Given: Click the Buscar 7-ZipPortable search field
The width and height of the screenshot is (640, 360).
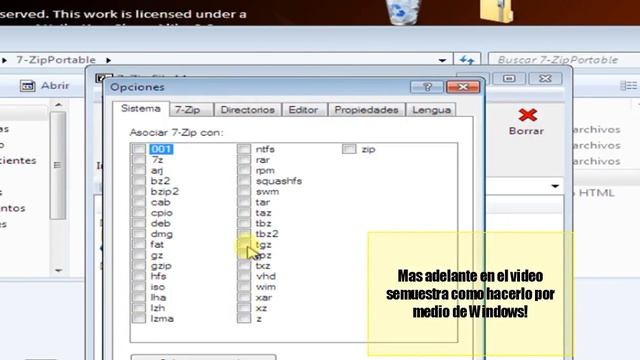Looking at the screenshot, I should pos(564,60).
